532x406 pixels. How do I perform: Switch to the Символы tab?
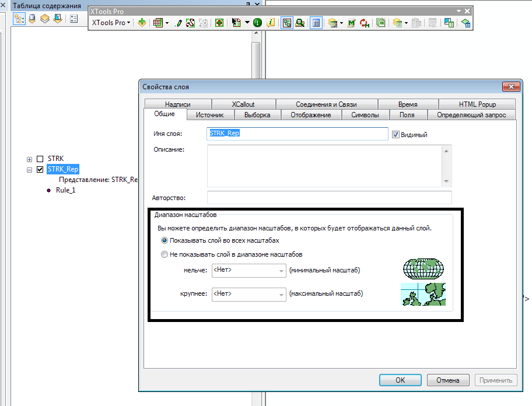365,115
